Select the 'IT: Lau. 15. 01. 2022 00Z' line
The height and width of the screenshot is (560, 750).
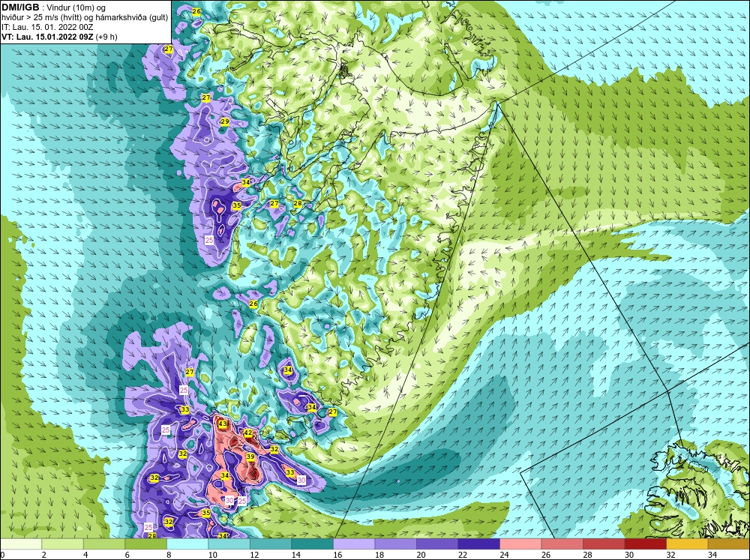47,27
